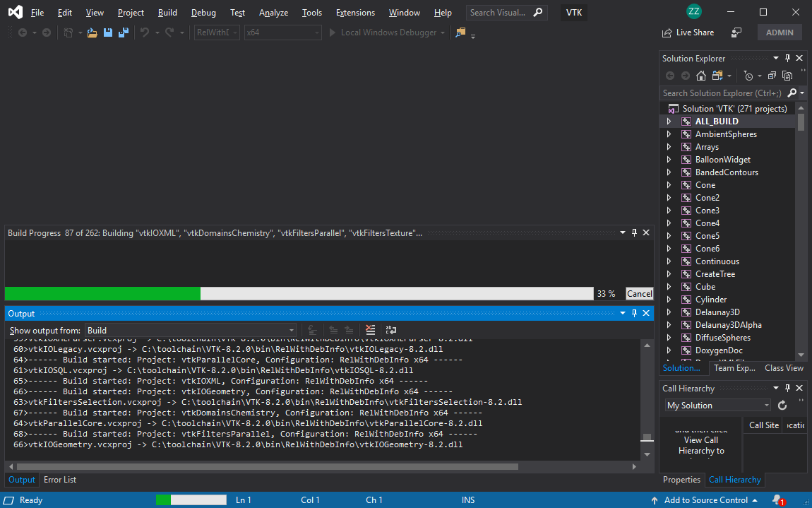Go to Solution Explorer Home view
The width and height of the screenshot is (812, 508).
click(x=700, y=76)
